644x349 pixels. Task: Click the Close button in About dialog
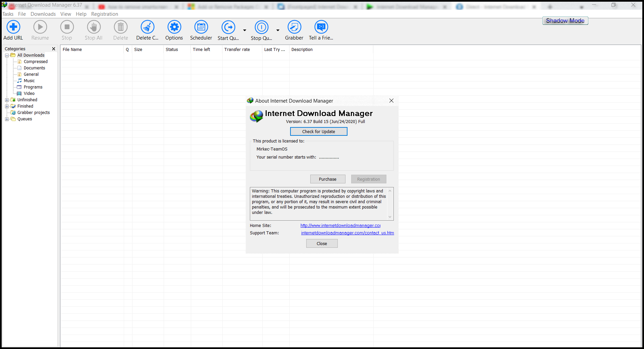click(x=322, y=244)
